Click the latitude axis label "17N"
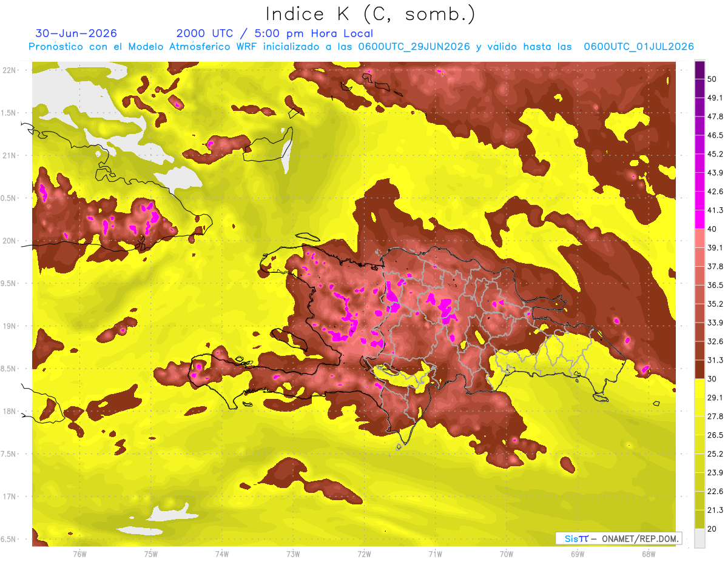 [10, 497]
